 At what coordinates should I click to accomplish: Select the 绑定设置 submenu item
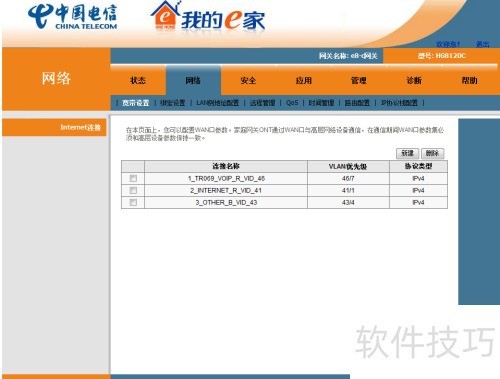[172, 103]
